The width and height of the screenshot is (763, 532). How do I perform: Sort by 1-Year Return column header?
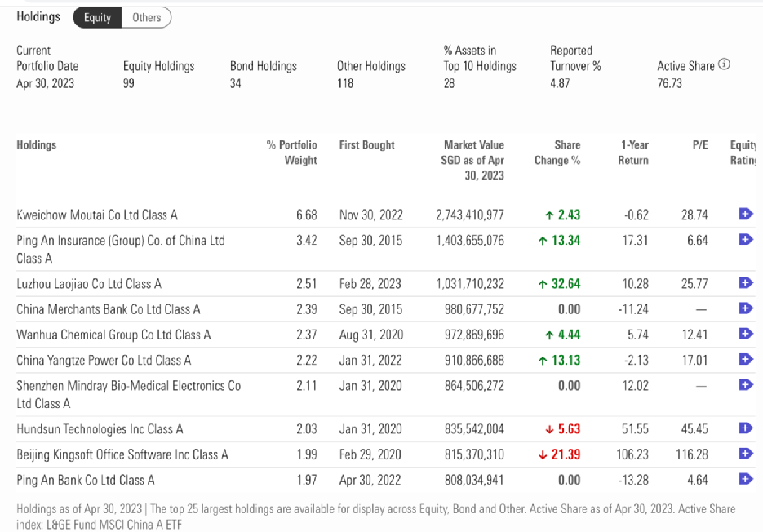pos(633,153)
